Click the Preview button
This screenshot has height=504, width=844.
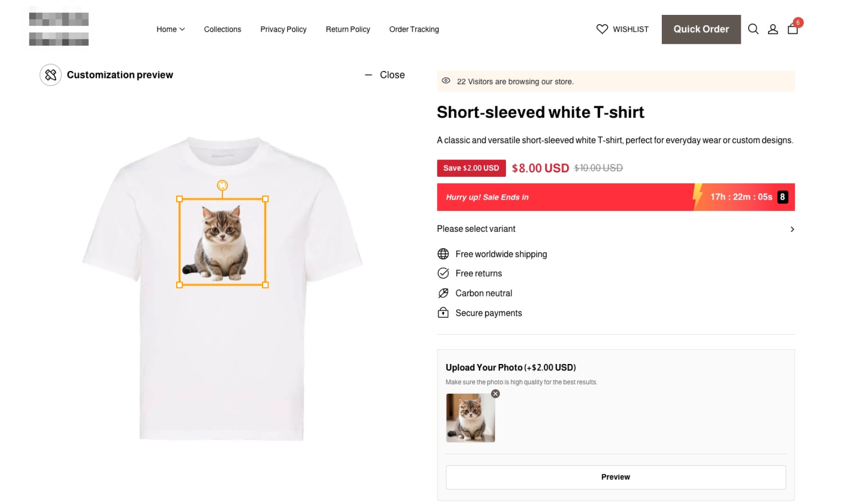pyautogui.click(x=615, y=477)
